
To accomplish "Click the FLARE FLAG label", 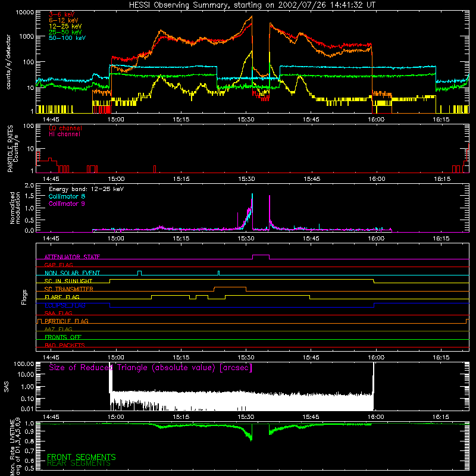I will click(62, 297).
